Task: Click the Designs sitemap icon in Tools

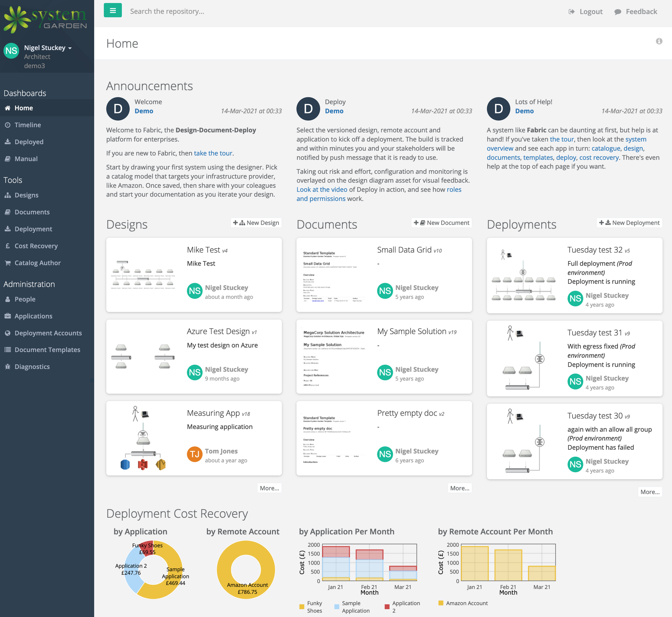Action: (7, 195)
